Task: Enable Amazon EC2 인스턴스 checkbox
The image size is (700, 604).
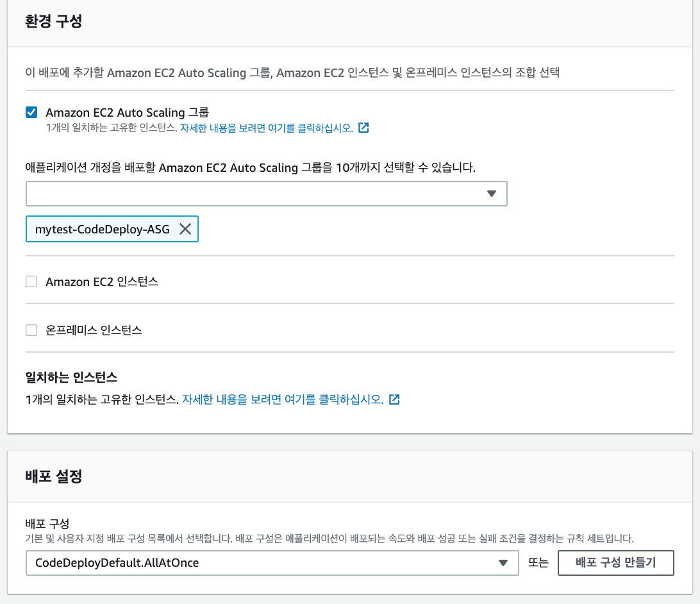Action: (31, 281)
